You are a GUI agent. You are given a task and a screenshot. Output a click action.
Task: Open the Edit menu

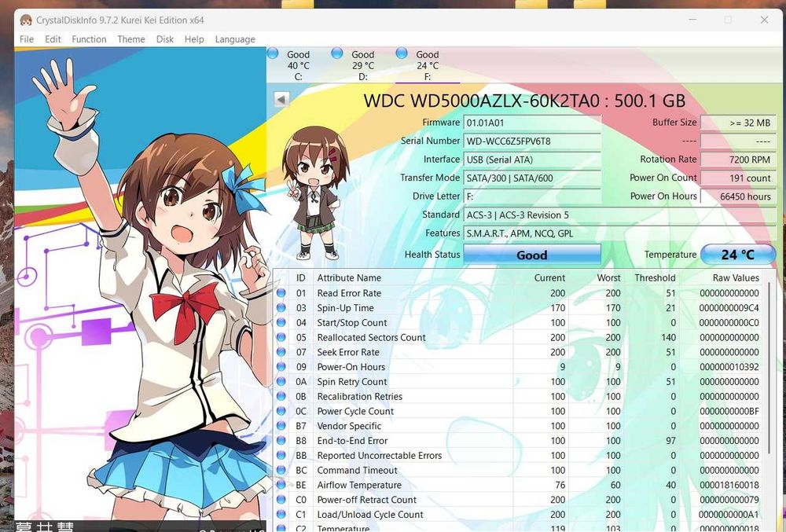pyautogui.click(x=53, y=39)
